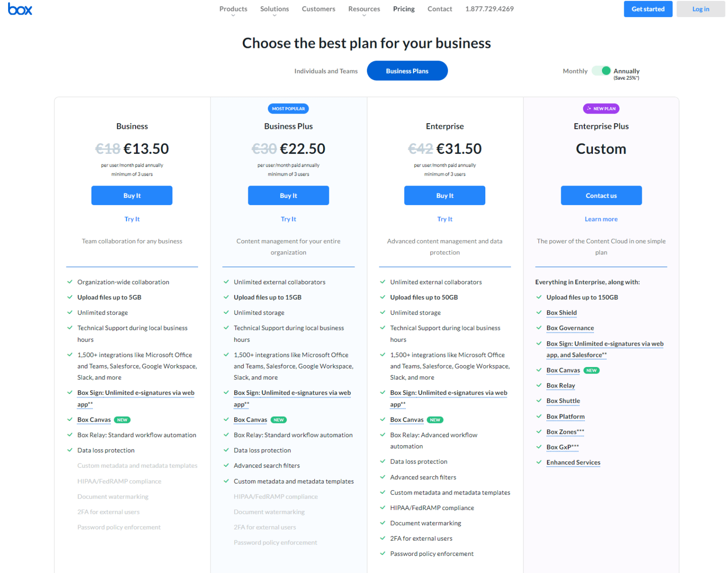Viewport: 728px width, 573px height.
Task: Expand the Resources dropdown
Action: 364,9
